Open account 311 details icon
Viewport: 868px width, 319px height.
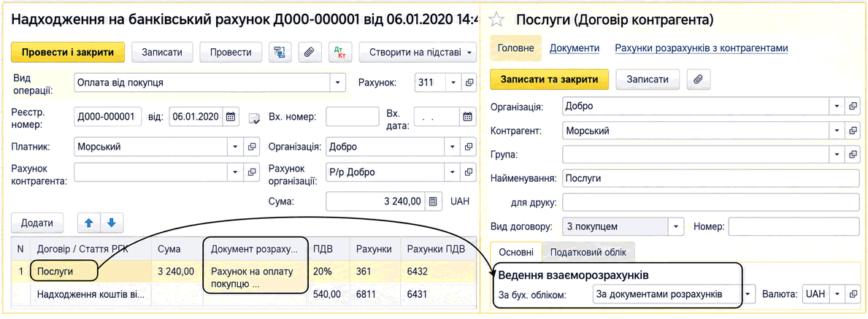click(469, 82)
